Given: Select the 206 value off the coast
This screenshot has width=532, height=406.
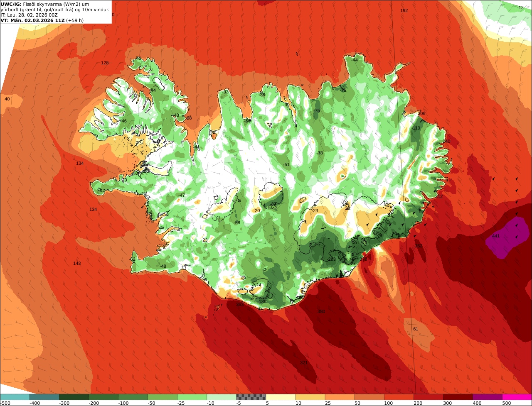Looking at the screenshot, I should coord(422,113).
